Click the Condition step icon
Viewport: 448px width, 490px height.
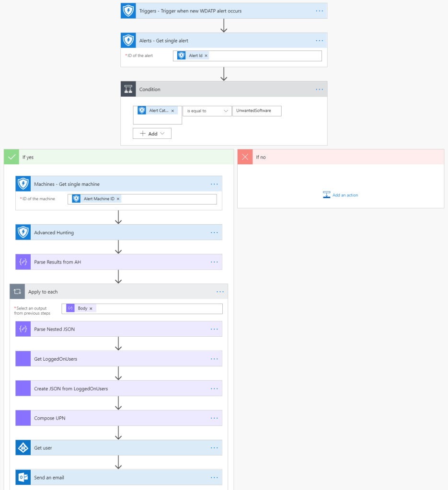128,89
